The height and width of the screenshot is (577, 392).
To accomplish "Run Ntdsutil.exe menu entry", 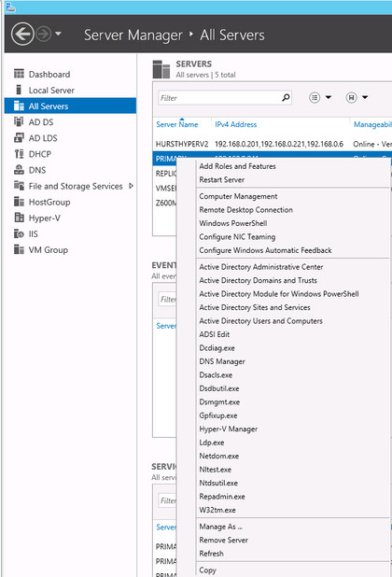I will point(218,483).
